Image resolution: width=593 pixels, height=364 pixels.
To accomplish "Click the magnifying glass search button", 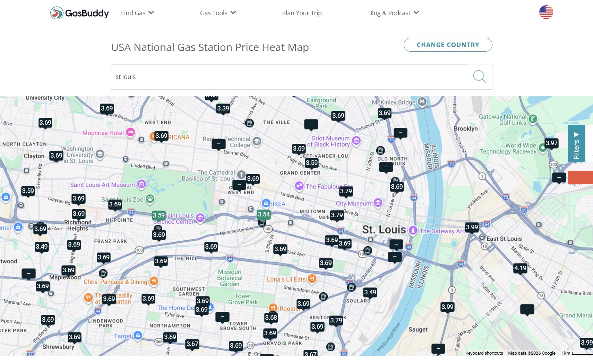I will click(480, 77).
